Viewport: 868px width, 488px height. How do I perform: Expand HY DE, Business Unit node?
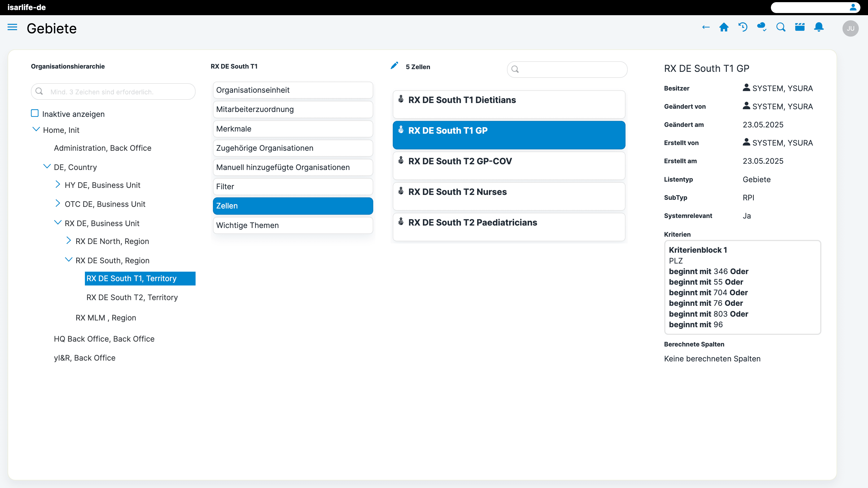[x=58, y=185]
